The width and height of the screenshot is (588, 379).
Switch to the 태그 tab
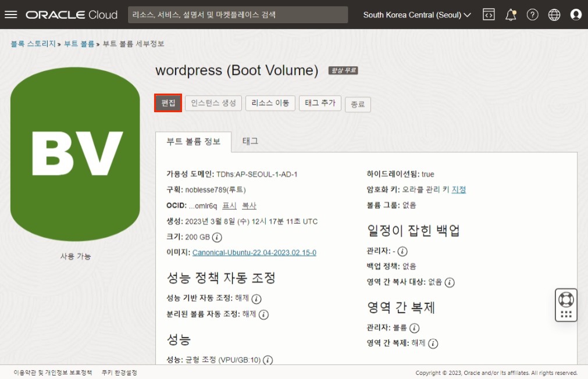click(x=250, y=141)
